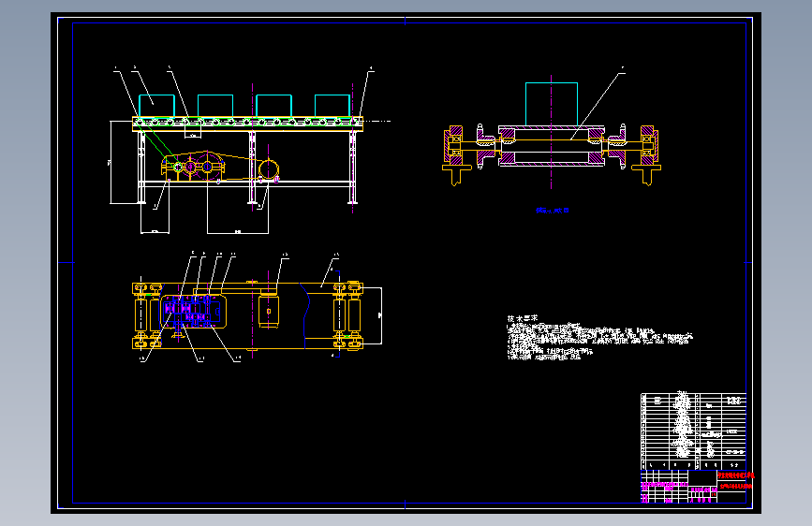Image resolution: width=812 pixels, height=526 pixels.
Task: Pick the leftmost cyan box on the conveyor
Action: pyautogui.click(x=157, y=106)
